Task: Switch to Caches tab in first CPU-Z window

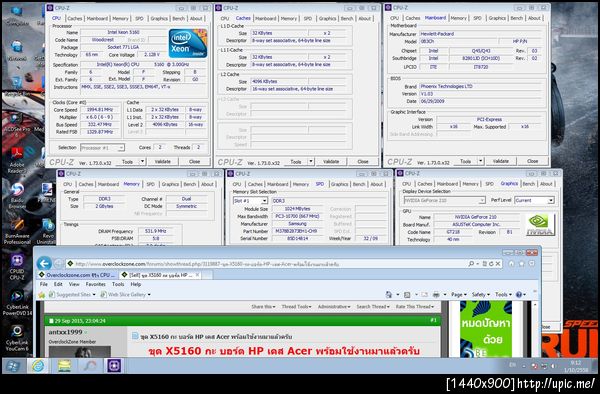Action: tap(75, 18)
